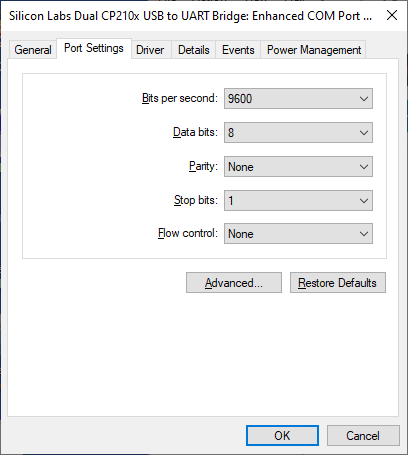Click Restore Defaults button
This screenshot has height=455, width=408.
338,283
